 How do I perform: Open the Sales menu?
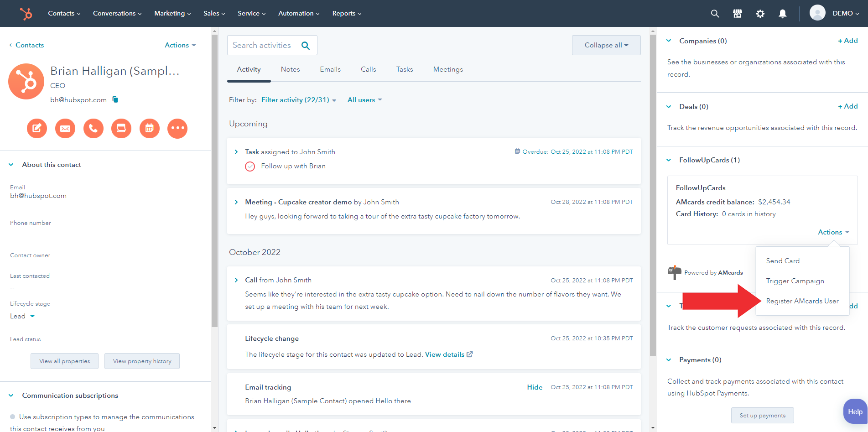[x=214, y=13]
